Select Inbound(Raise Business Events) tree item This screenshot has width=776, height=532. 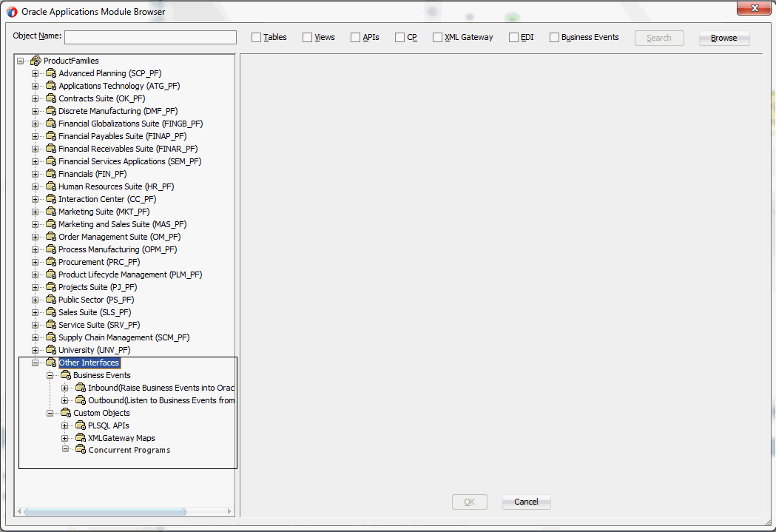click(161, 388)
